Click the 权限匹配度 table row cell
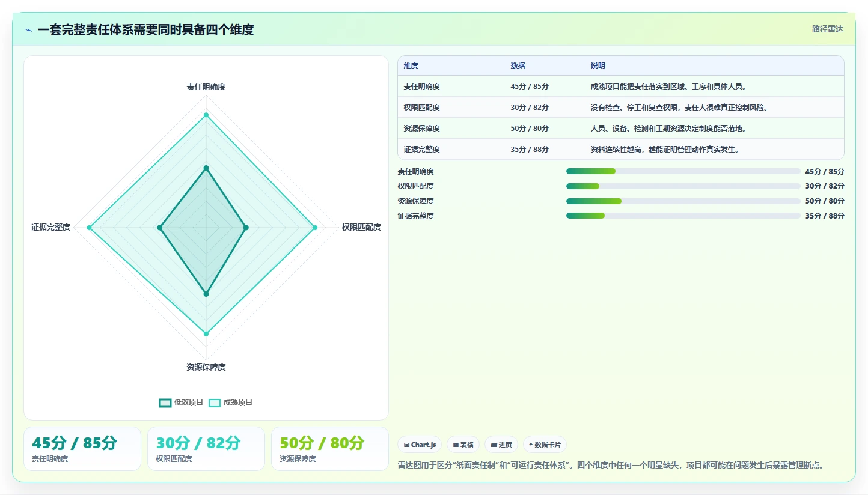868x495 pixels. (x=422, y=107)
